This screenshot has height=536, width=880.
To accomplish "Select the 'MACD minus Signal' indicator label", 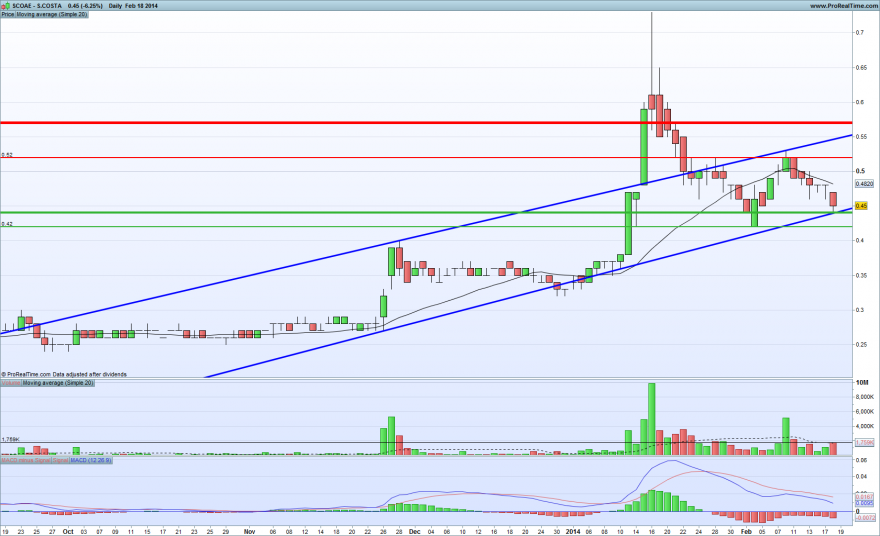I will pos(26,460).
